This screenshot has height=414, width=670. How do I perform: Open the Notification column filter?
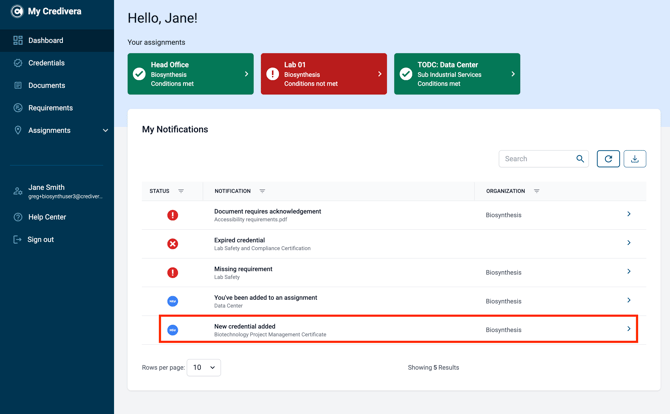[x=262, y=191]
